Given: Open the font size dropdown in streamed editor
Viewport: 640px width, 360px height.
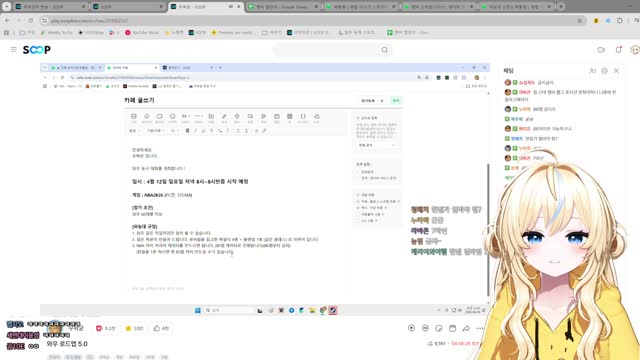Looking at the screenshot, I should pyautogui.click(x=175, y=131).
